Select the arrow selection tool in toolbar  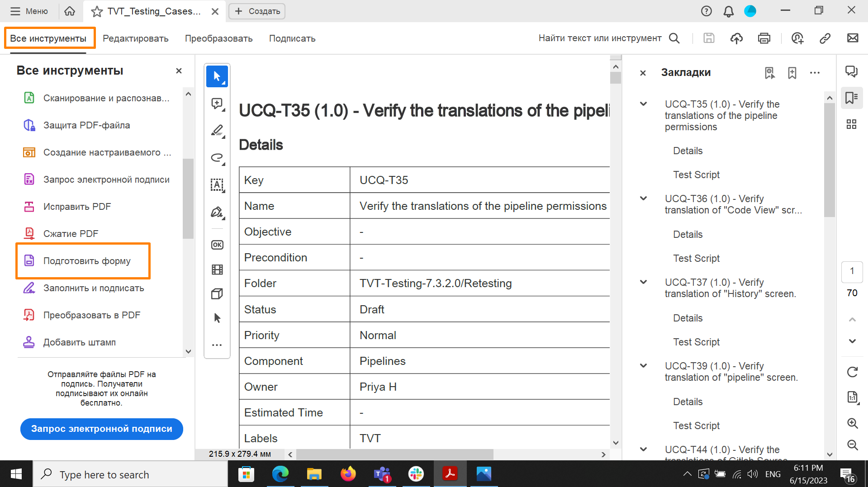coord(217,76)
